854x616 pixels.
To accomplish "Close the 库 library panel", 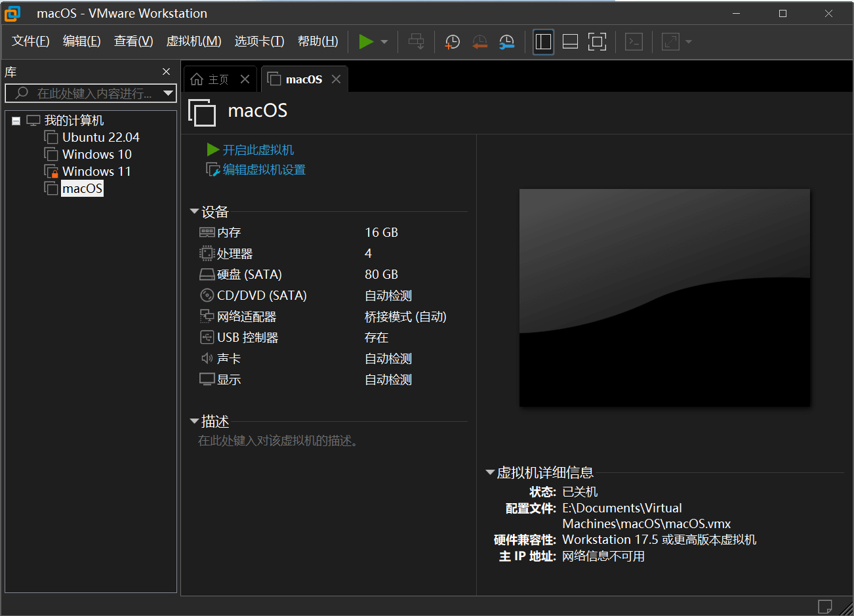I will tap(166, 72).
